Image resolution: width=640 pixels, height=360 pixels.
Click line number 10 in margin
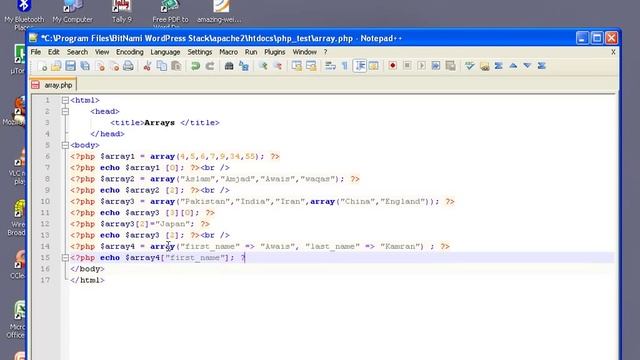tap(45, 201)
